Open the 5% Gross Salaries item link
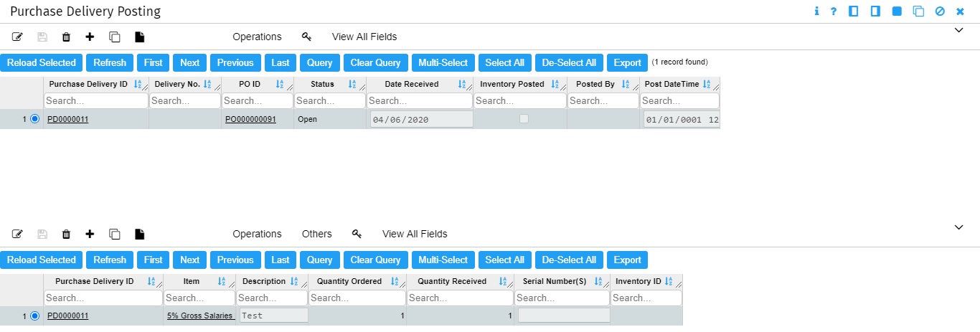The width and height of the screenshot is (980, 332). point(200,316)
